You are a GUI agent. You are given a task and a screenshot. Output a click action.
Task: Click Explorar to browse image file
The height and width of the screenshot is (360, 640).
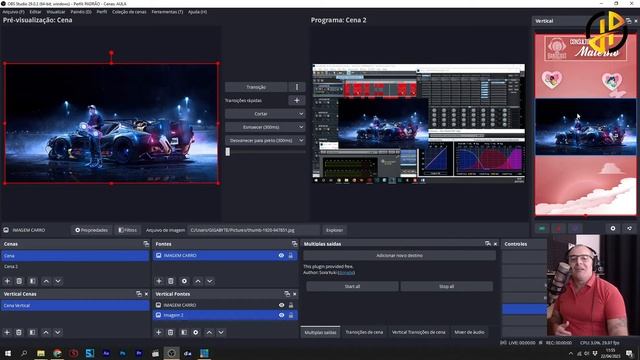[x=334, y=230]
